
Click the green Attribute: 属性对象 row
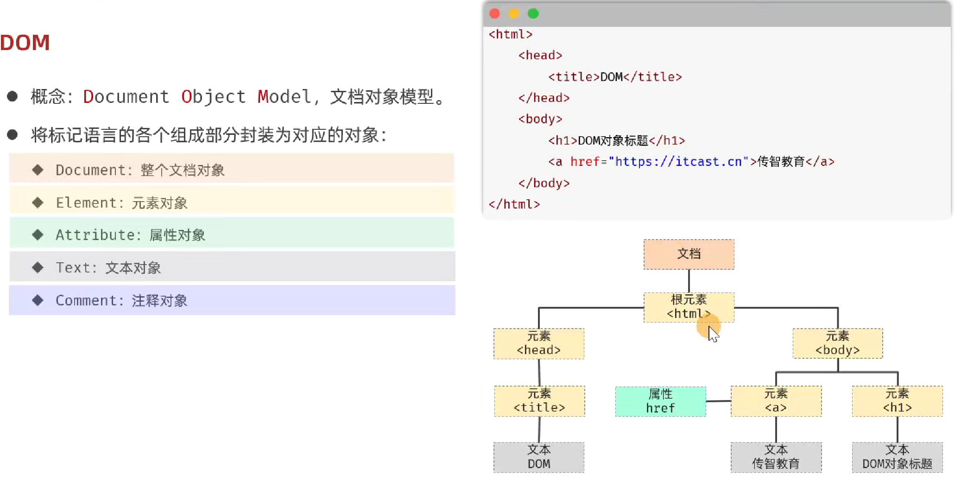tap(232, 235)
